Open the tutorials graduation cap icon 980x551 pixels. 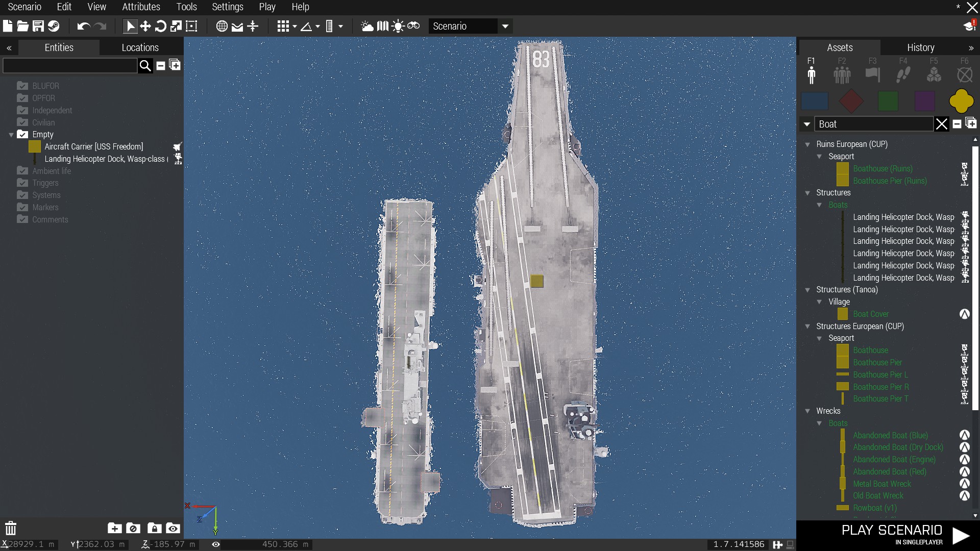tap(969, 26)
